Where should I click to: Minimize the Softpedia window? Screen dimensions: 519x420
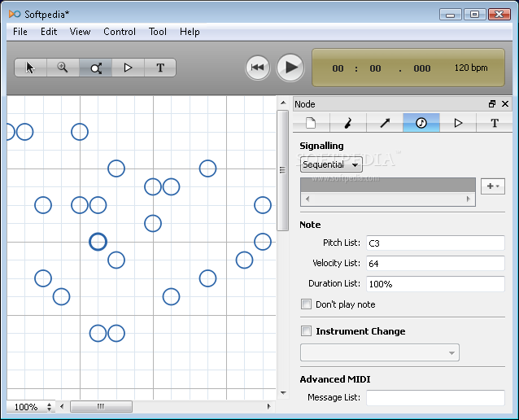tap(450, 15)
